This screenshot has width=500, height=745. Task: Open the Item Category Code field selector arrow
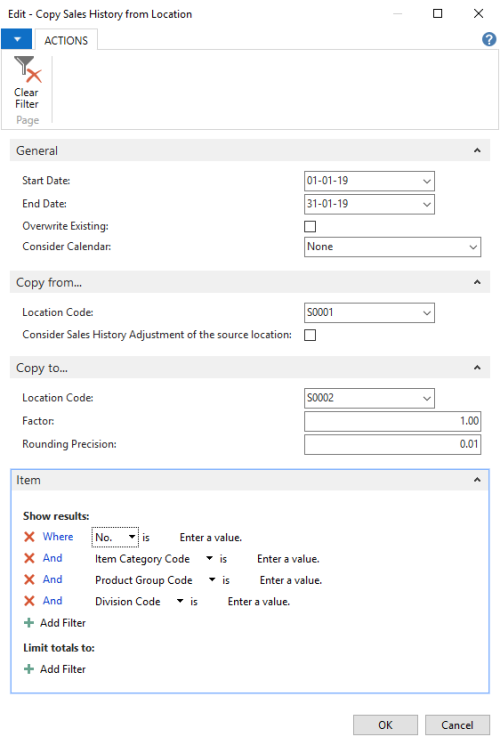pos(209,559)
